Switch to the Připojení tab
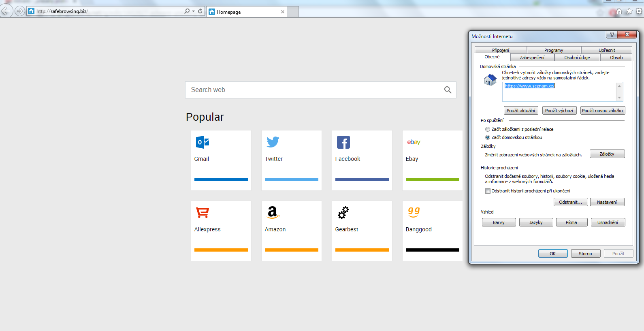This screenshot has width=644, height=331. (501, 50)
